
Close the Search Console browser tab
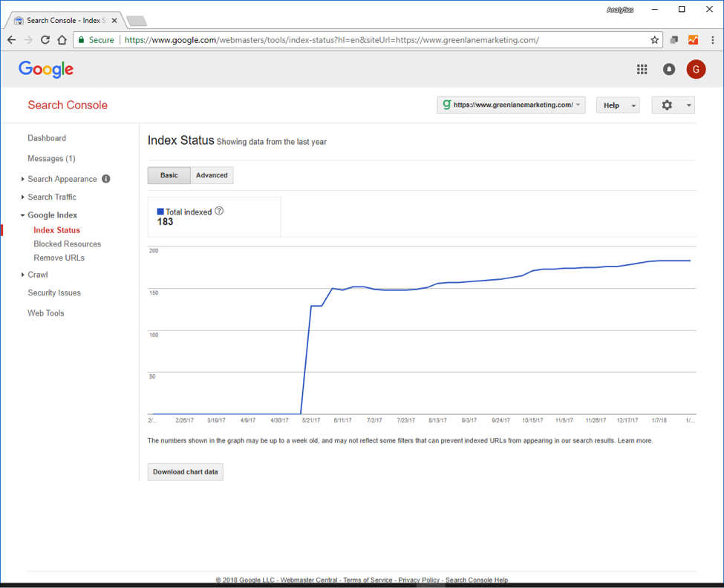pyautogui.click(x=114, y=21)
